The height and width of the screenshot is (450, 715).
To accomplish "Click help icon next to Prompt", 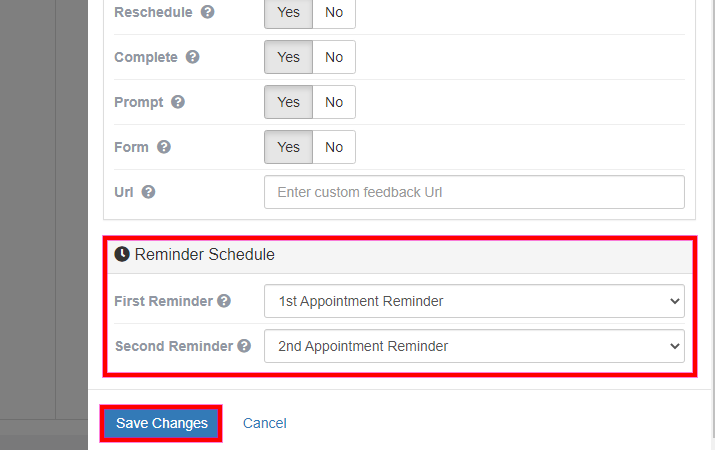I will point(178,102).
